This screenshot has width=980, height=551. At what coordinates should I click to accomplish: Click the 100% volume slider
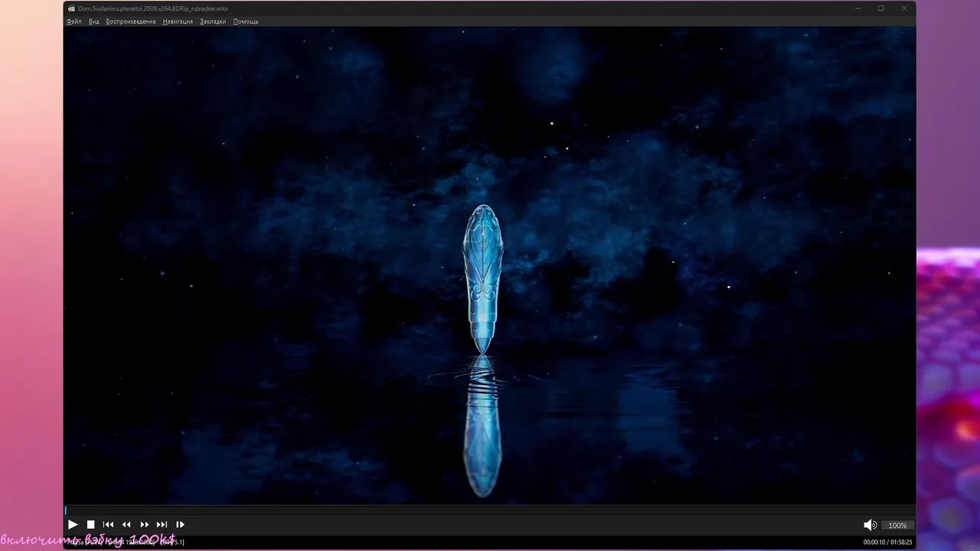[897, 525]
